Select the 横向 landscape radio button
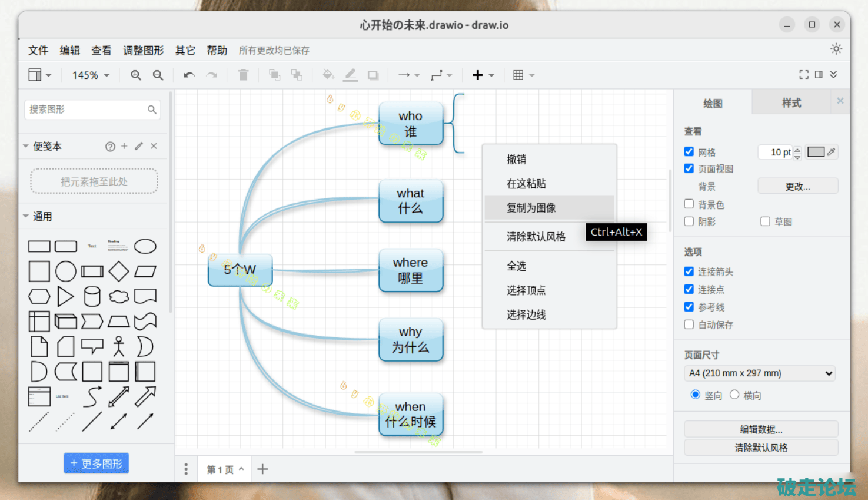The width and height of the screenshot is (868, 500). pos(734,395)
